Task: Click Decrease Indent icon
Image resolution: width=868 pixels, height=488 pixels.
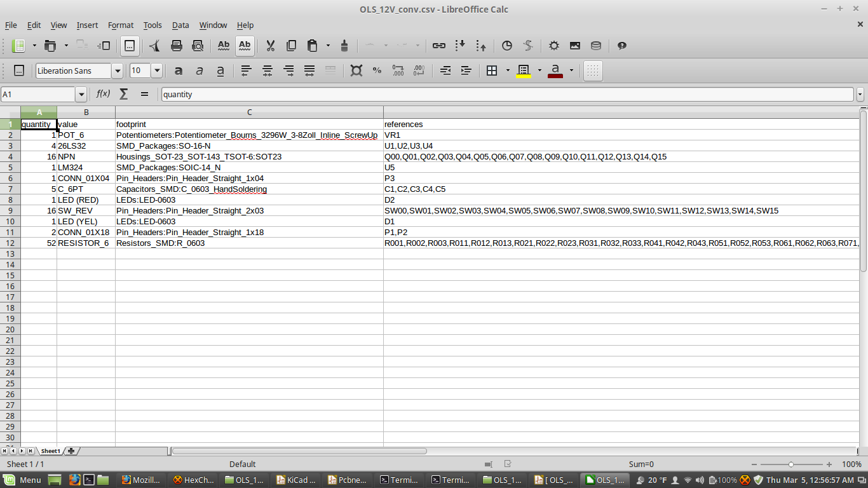Action: (445, 71)
